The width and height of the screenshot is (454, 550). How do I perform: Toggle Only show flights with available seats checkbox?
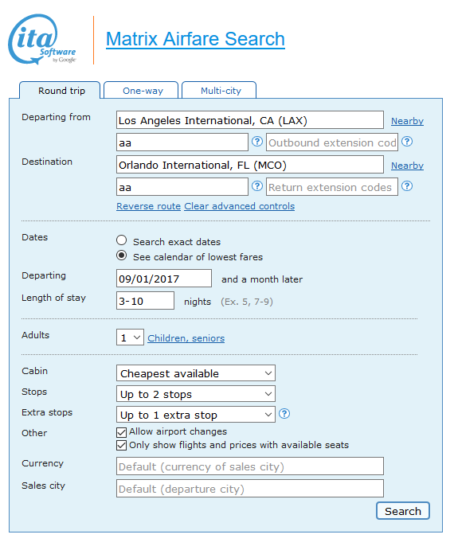coord(121,445)
